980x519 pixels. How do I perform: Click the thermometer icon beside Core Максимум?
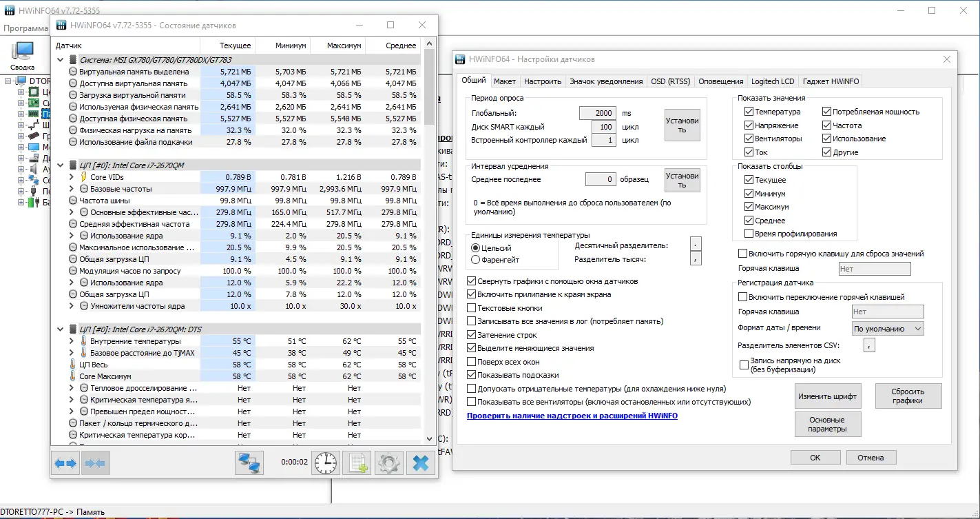(73, 376)
